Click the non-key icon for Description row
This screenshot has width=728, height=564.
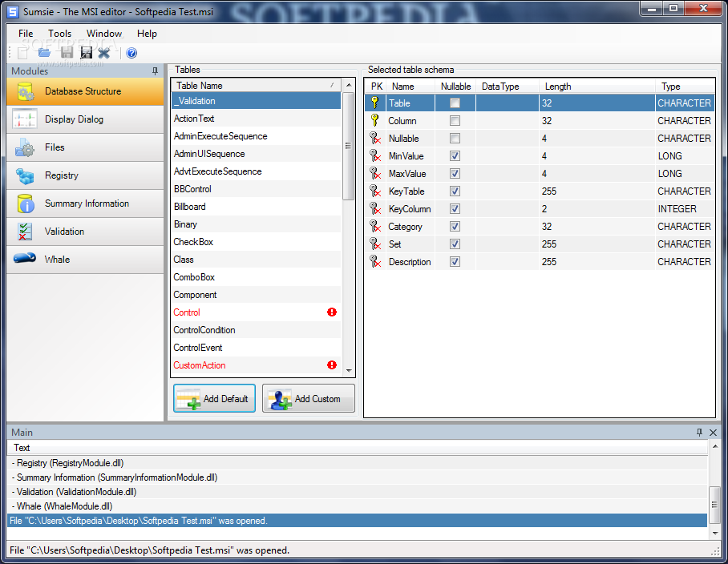pyautogui.click(x=375, y=261)
